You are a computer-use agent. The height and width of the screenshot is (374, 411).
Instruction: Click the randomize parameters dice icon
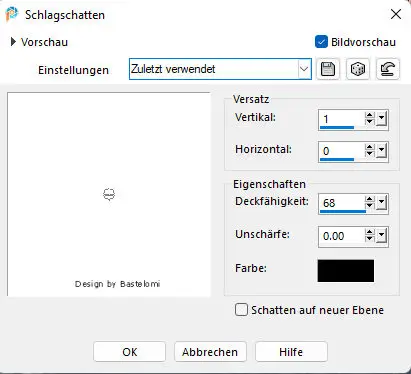[x=358, y=69]
